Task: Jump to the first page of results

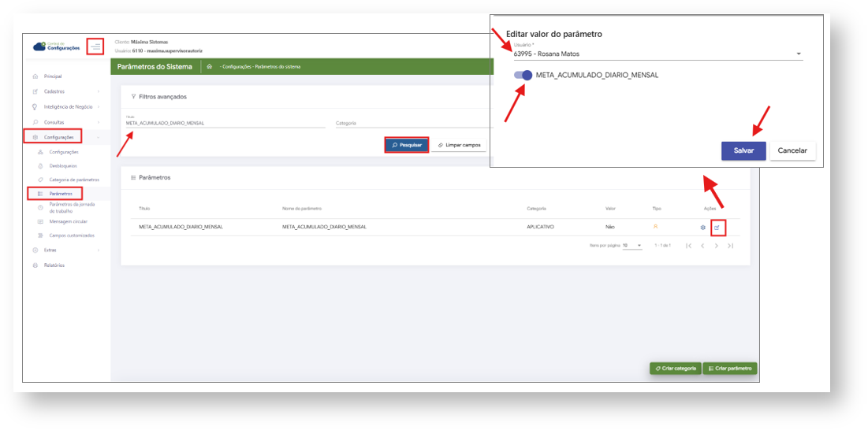Action: pyautogui.click(x=688, y=246)
